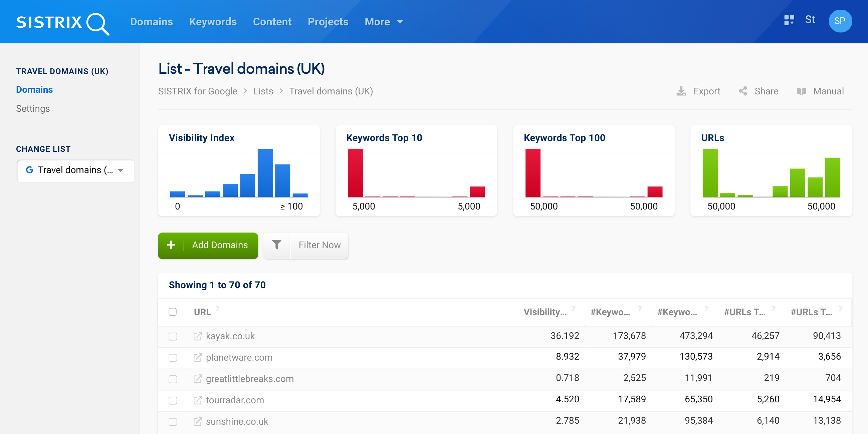Click visibility value 36.192
The width and height of the screenshot is (868, 434).
pyautogui.click(x=565, y=336)
